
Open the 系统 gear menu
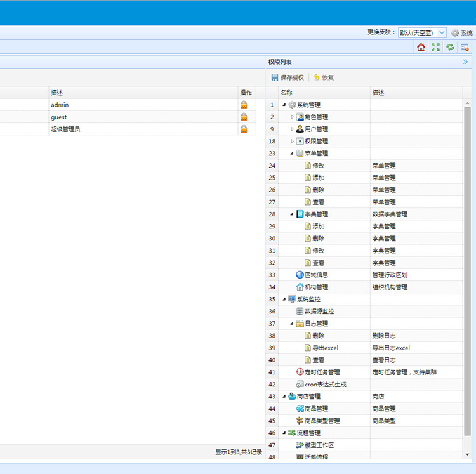[x=462, y=33]
